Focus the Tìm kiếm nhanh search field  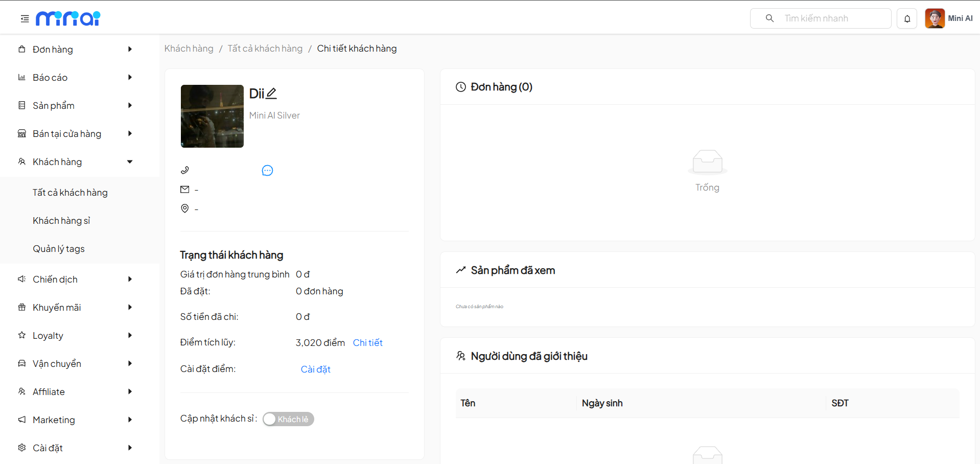(x=833, y=18)
